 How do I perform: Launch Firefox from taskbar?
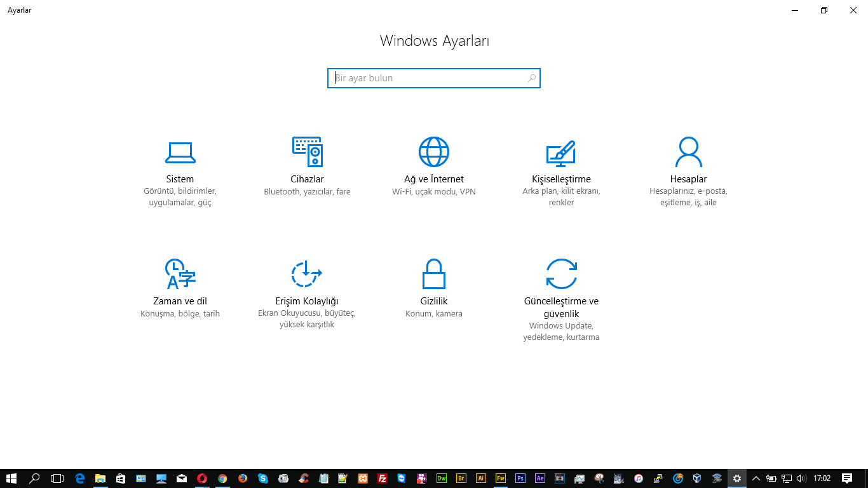point(243,478)
